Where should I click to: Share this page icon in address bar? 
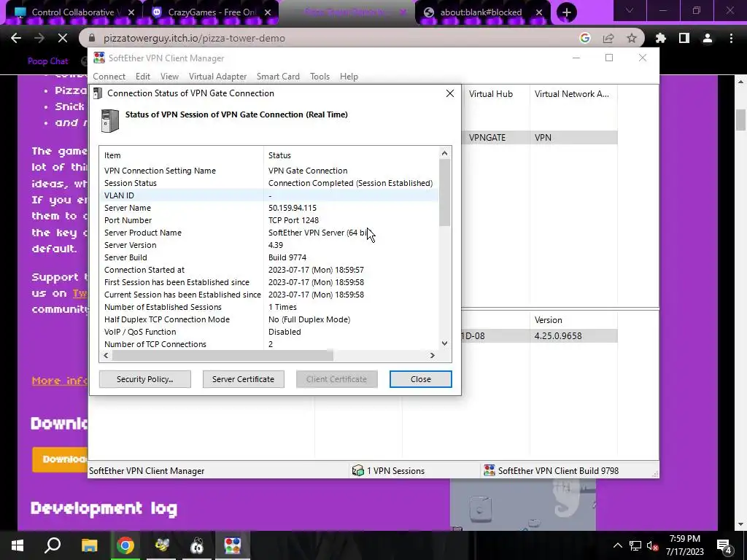pyautogui.click(x=608, y=38)
